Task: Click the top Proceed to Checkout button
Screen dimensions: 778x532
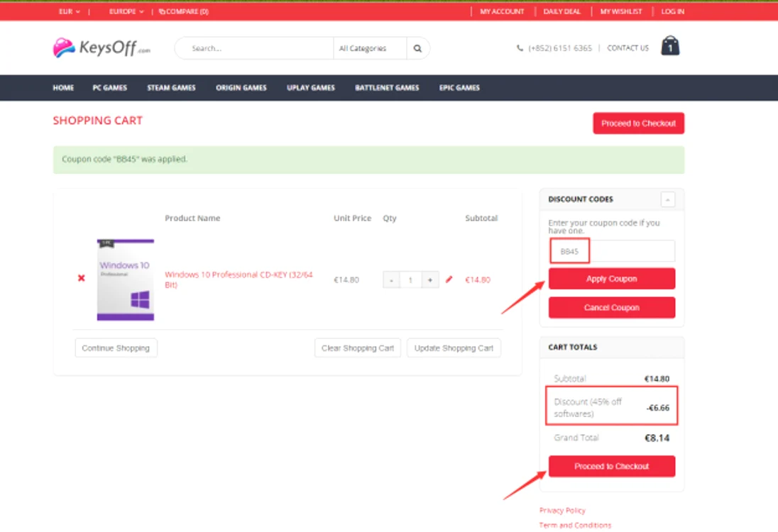Action: click(639, 123)
